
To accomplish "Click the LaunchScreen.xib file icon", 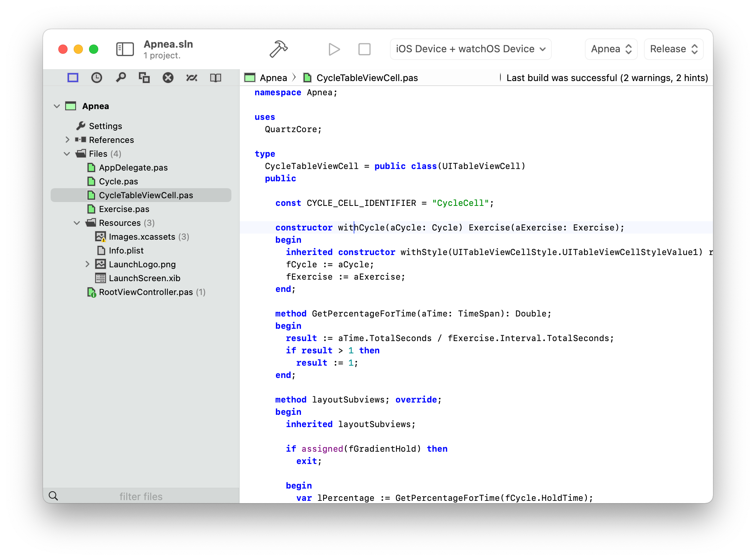I will click(101, 278).
